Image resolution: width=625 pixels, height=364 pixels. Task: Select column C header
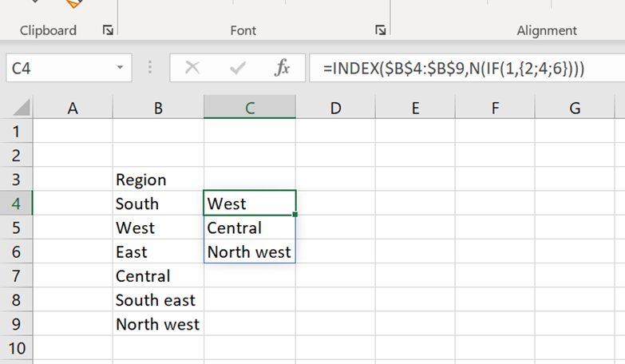tap(250, 108)
